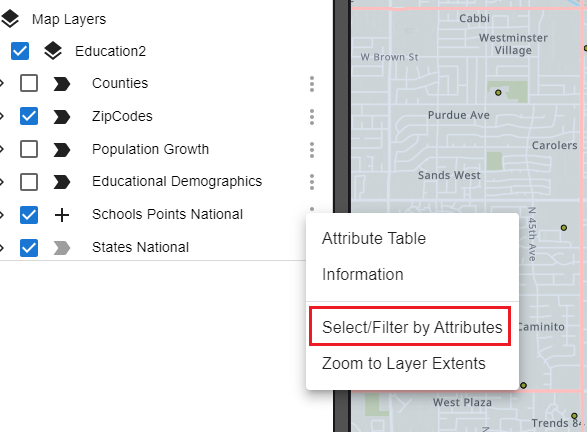The image size is (587, 432).
Task: Choose Select/Filter by Attributes menu item
Action: pos(412,327)
